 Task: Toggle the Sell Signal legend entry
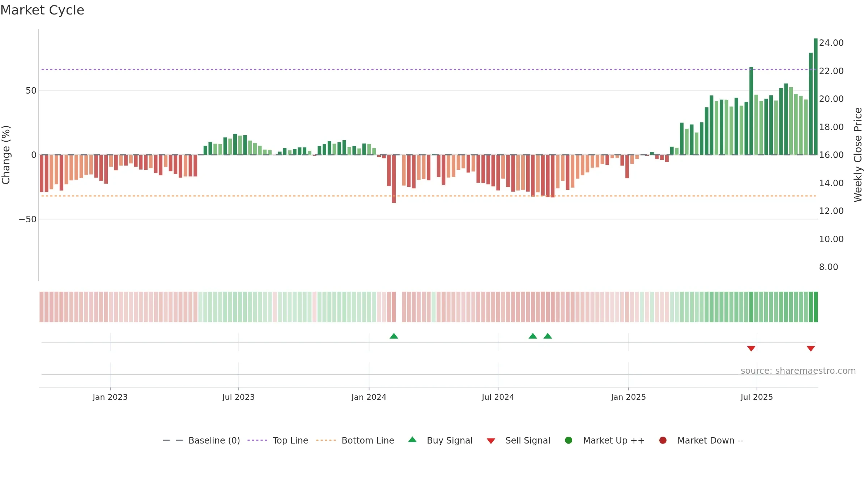518,440
